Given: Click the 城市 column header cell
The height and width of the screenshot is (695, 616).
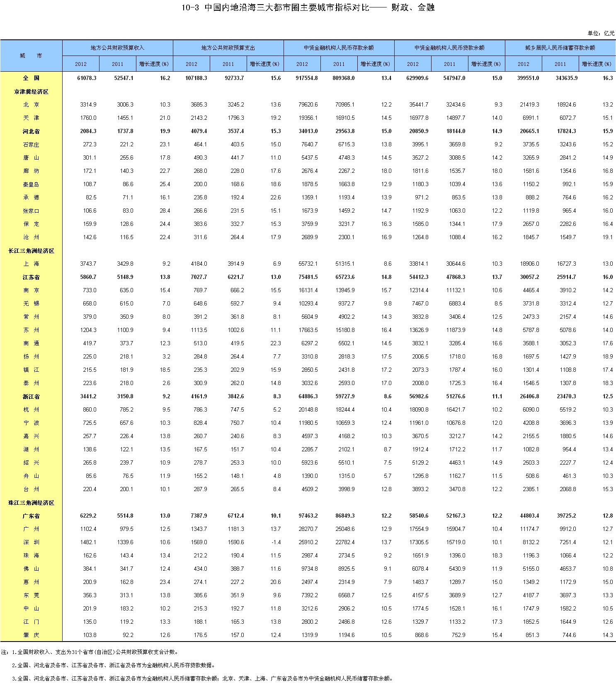Looking at the screenshot, I should pos(31,56).
